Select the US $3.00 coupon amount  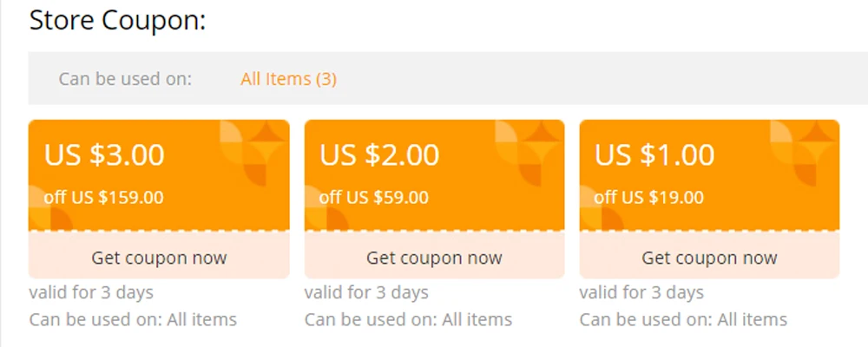(x=104, y=155)
